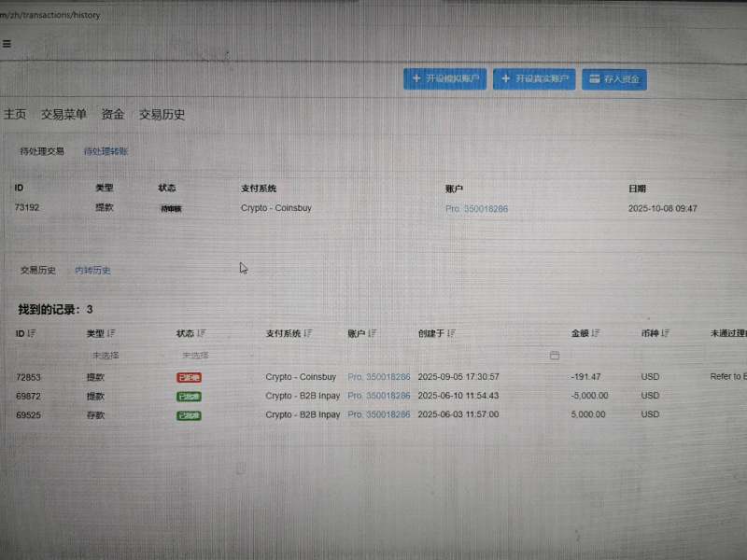This screenshot has height=560, width=747.
Task: Sort history by 支付系统 column icon
Action: [308, 333]
